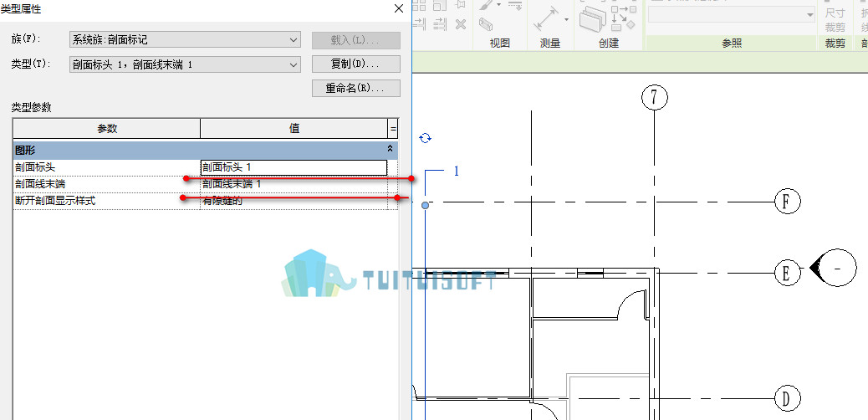Click the = column header

click(x=393, y=129)
